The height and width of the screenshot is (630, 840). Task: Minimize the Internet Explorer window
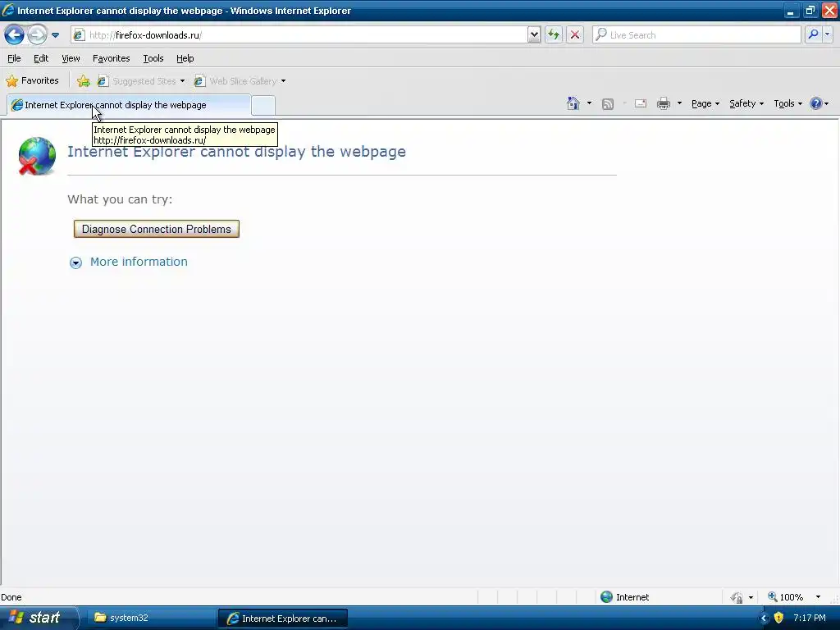pyautogui.click(x=791, y=10)
